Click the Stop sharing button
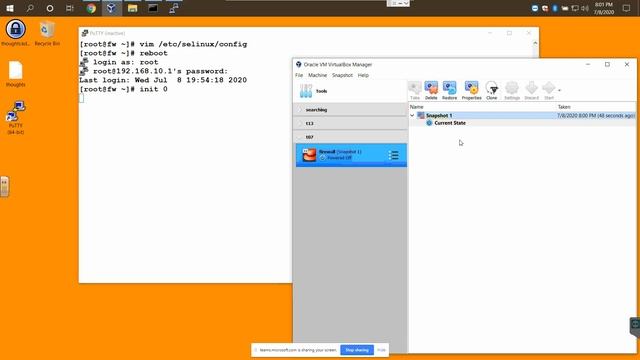 pos(357,350)
